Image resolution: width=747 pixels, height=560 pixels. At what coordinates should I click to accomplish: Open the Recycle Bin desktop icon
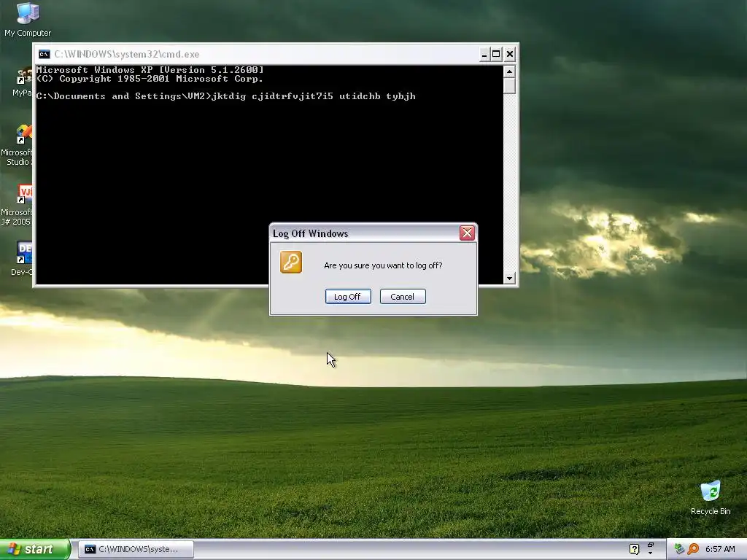pyautogui.click(x=711, y=499)
